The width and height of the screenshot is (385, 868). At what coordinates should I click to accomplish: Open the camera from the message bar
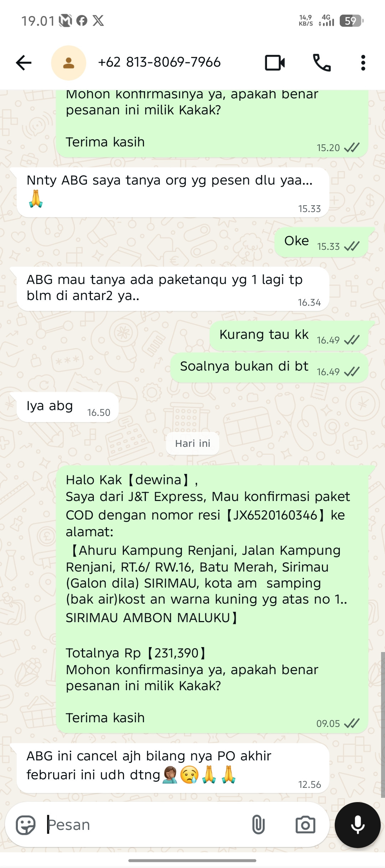coord(306,825)
